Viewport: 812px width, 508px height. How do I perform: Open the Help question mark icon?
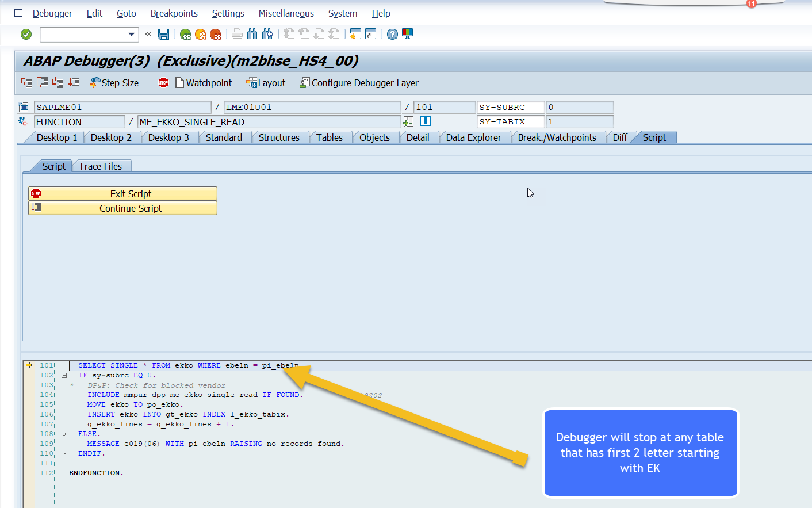click(x=392, y=35)
